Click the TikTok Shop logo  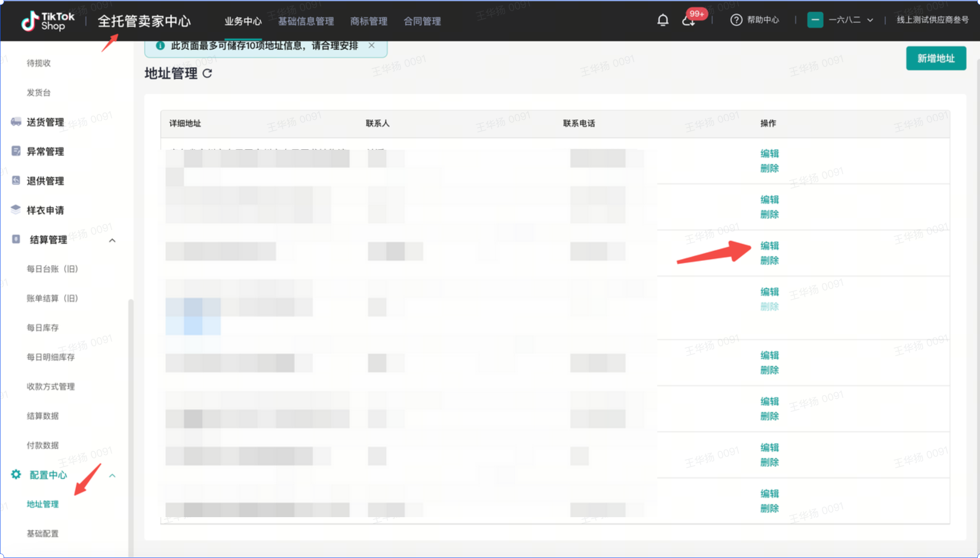(x=48, y=21)
